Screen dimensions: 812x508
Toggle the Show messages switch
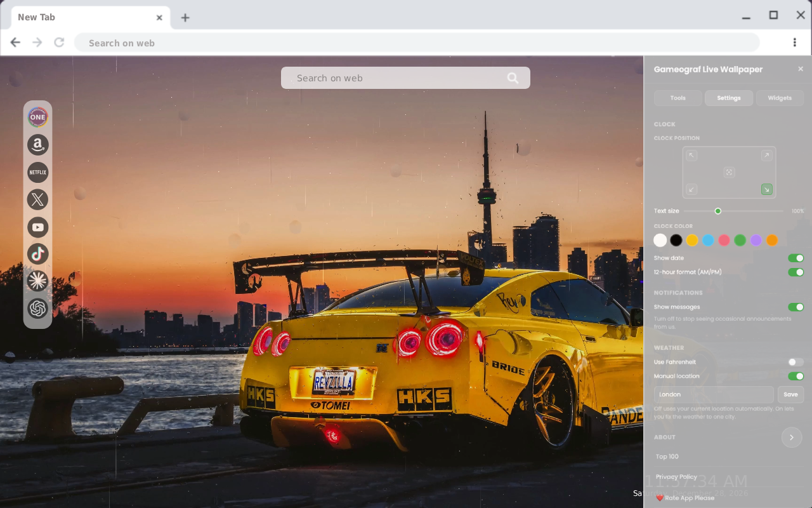796,307
